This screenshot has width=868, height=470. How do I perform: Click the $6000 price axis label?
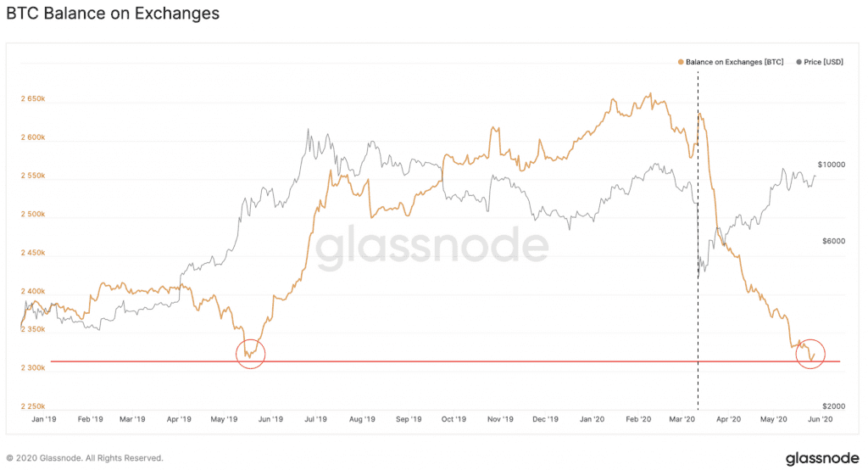pyautogui.click(x=833, y=242)
